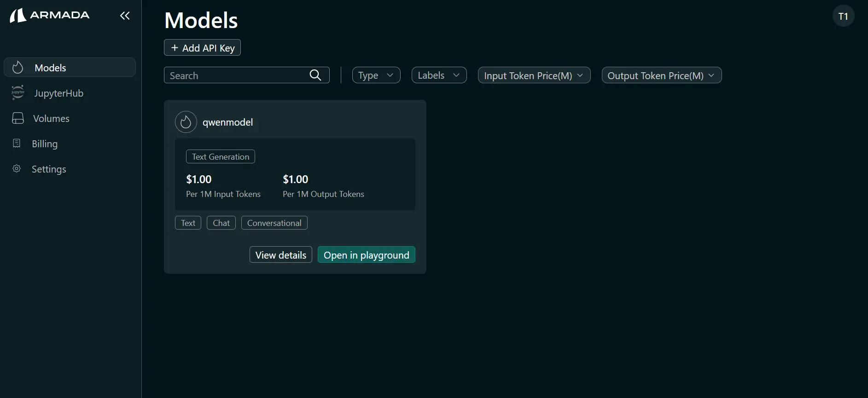This screenshot has width=868, height=398.
Task: Open qwenmodel in playground
Action: point(367,254)
